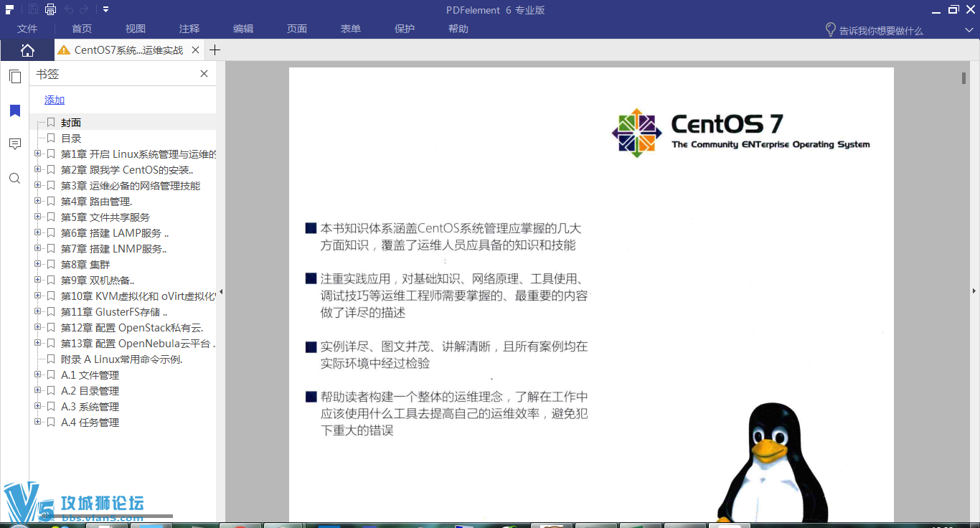Expand the 第12章 配置 OpenStack私有云 node
The height and width of the screenshot is (528, 980).
38,327
